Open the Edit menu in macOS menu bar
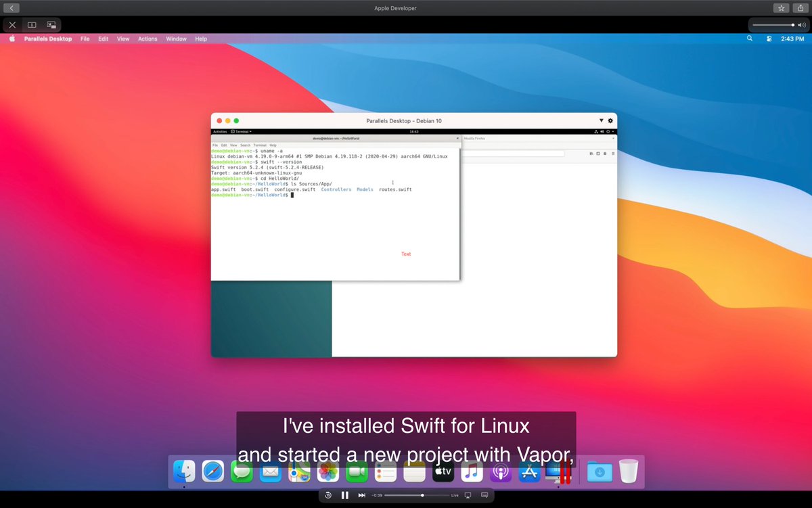This screenshot has height=508, width=812. 104,39
